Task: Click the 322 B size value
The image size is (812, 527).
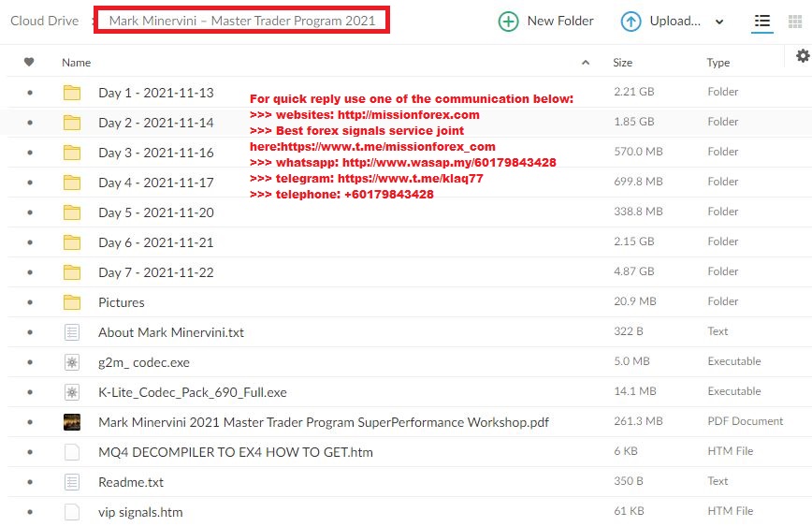Action: pos(629,331)
